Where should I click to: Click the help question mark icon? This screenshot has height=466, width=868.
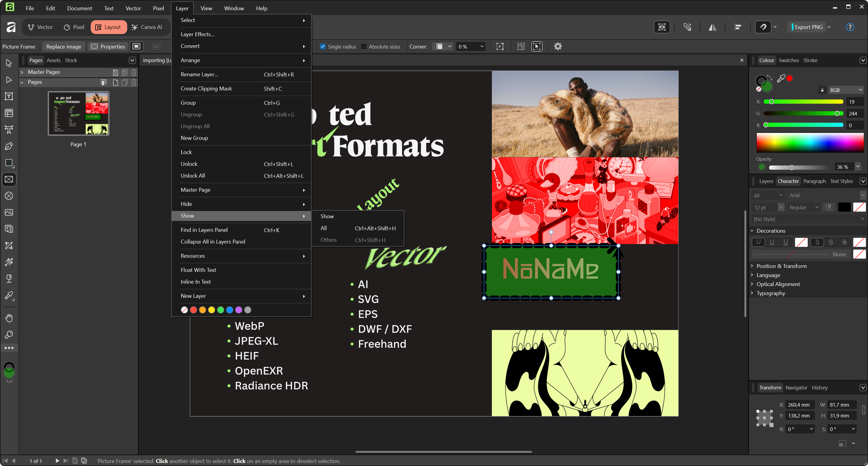click(850, 27)
